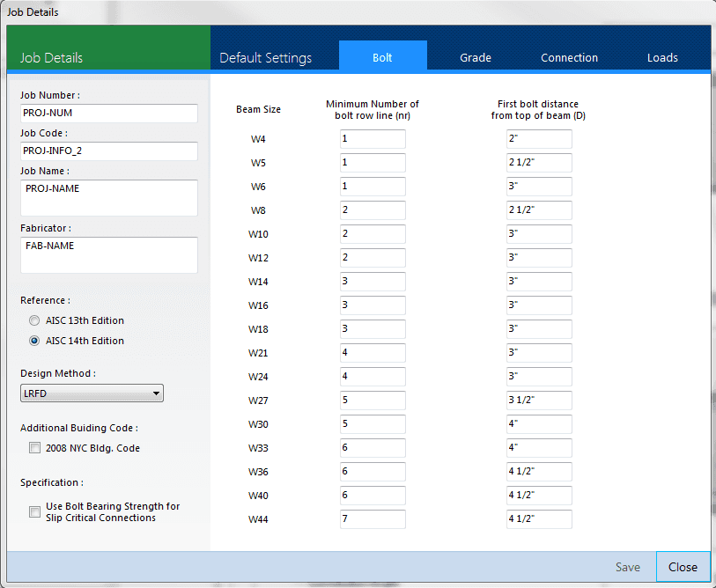
Task: Edit W4 minimum bolt row number field
Action: click(373, 139)
